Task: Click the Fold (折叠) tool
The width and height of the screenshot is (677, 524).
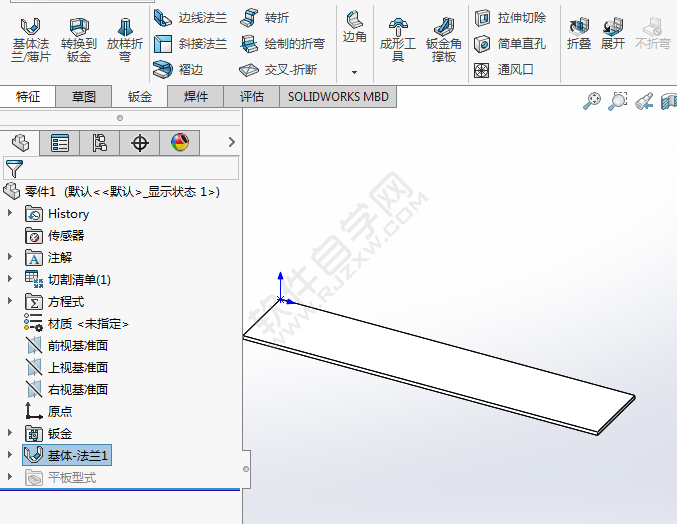Action: tap(579, 34)
